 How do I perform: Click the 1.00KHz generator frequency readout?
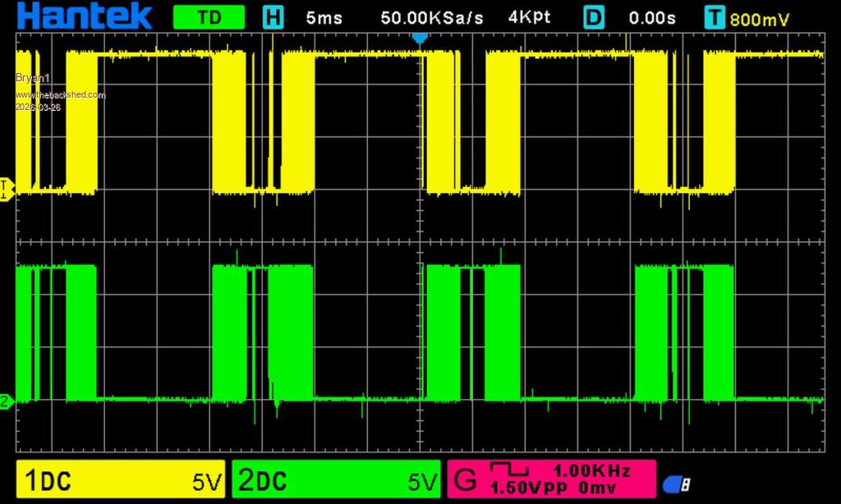pos(591,471)
